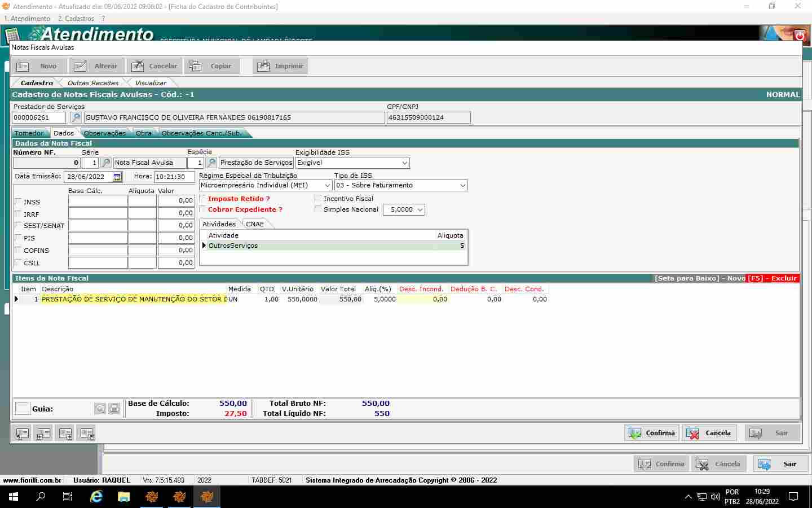Screen dimensions: 812x508
Task: Enable the Imposto Retido checkbox
Action: pos(203,199)
